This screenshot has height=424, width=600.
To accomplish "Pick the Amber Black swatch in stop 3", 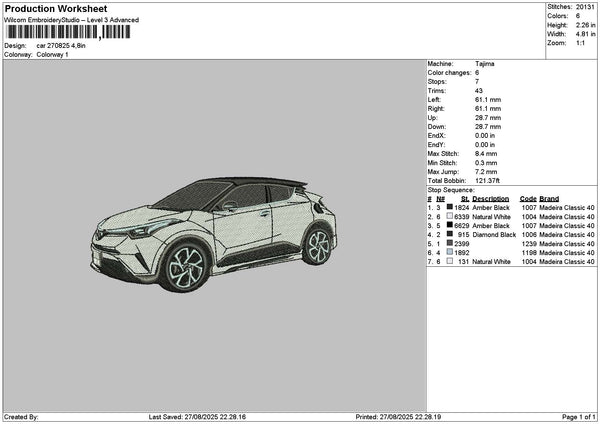I will pos(451,225).
